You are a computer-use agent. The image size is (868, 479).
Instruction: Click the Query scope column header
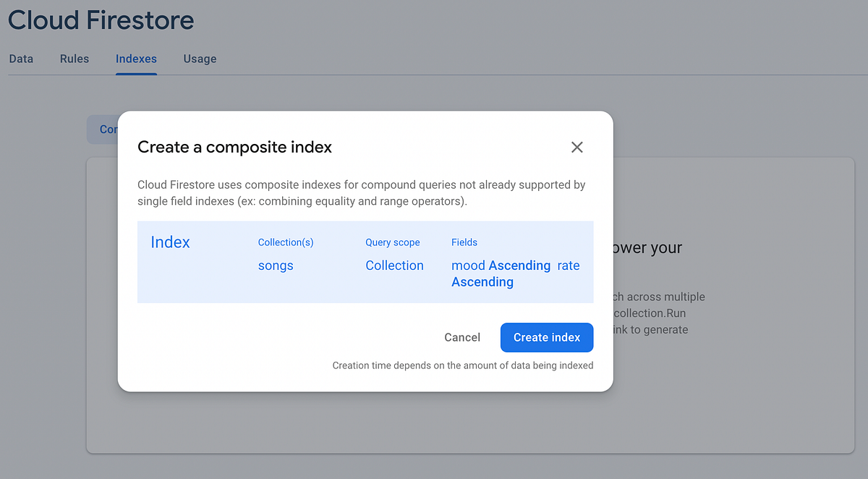click(x=392, y=242)
